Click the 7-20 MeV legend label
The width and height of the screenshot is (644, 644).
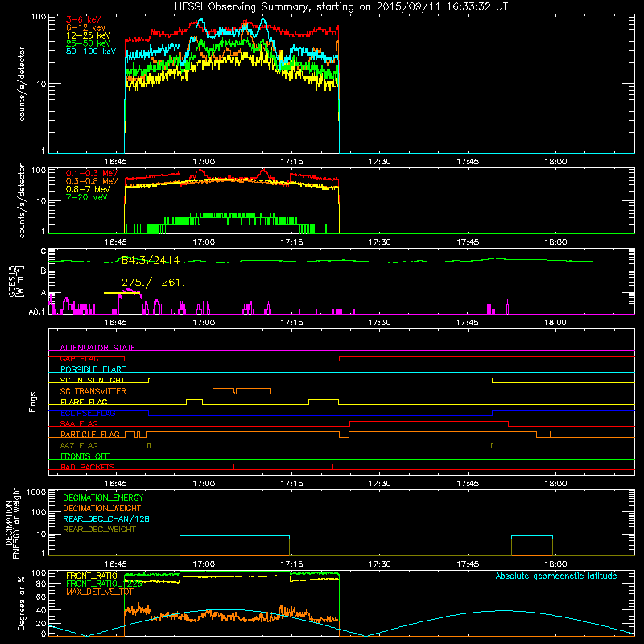coord(87,197)
